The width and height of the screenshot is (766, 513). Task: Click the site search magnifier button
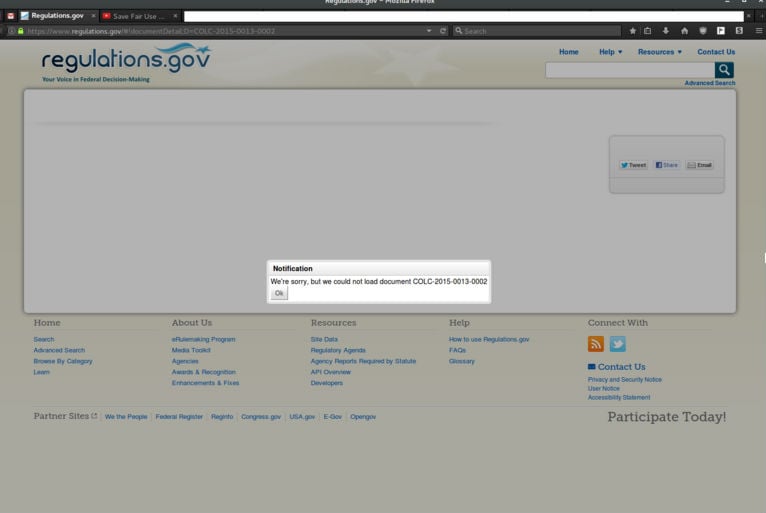pyautogui.click(x=724, y=70)
